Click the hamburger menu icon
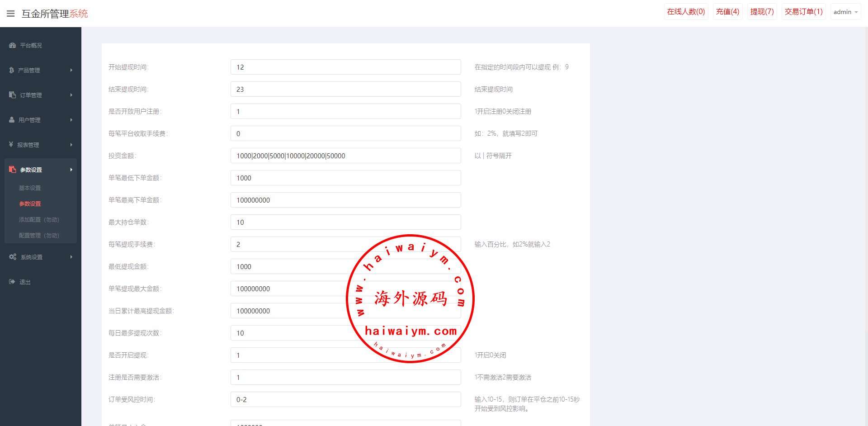Screen dimensions: 868x426 click(x=11, y=14)
